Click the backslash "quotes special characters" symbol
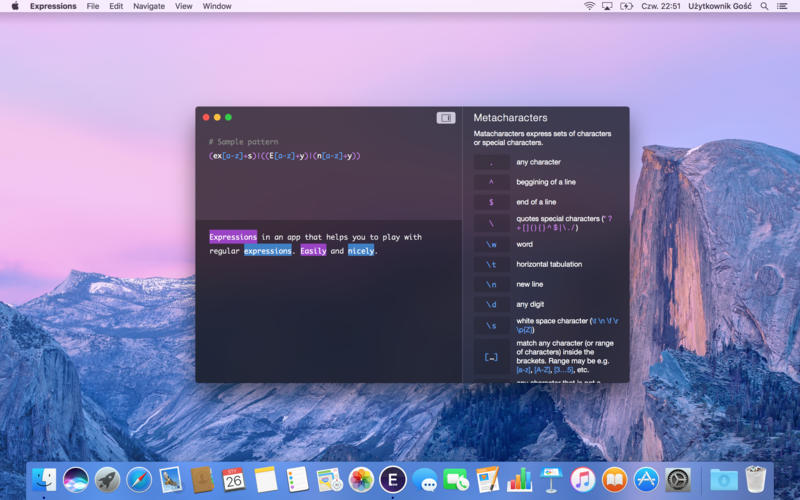This screenshot has height=500, width=800. click(491, 223)
